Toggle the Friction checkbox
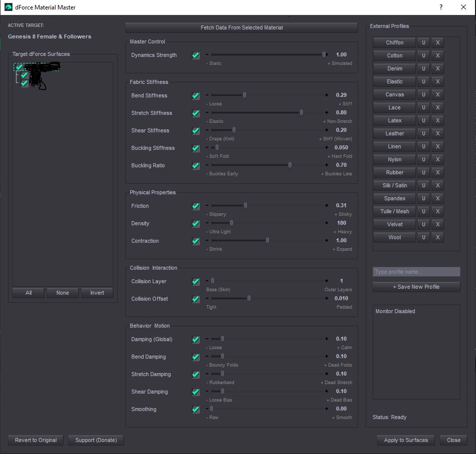Image resolution: width=476 pixels, height=454 pixels. click(196, 206)
